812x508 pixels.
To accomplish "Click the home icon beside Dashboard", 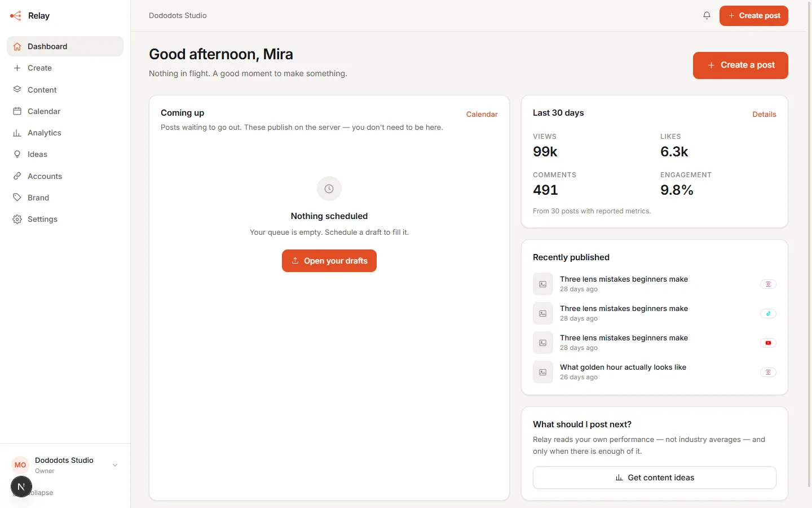I will [17, 47].
